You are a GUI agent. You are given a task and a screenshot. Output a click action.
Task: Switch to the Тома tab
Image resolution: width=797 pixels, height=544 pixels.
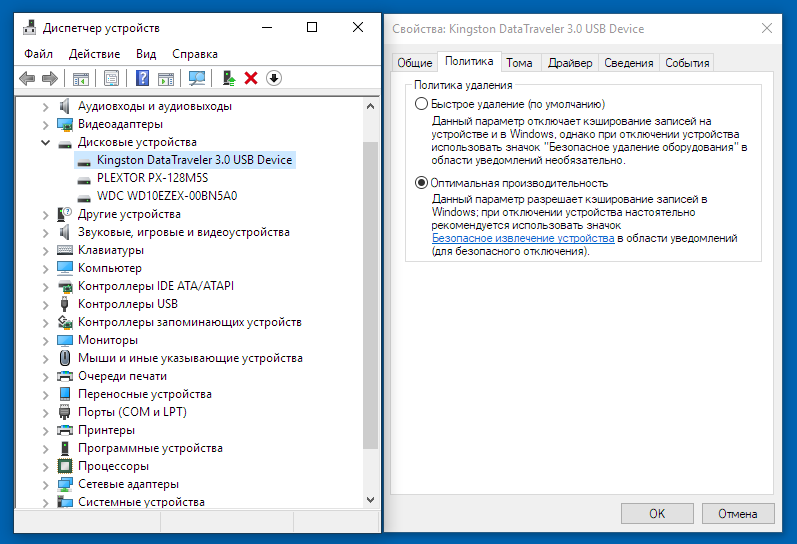(x=519, y=63)
